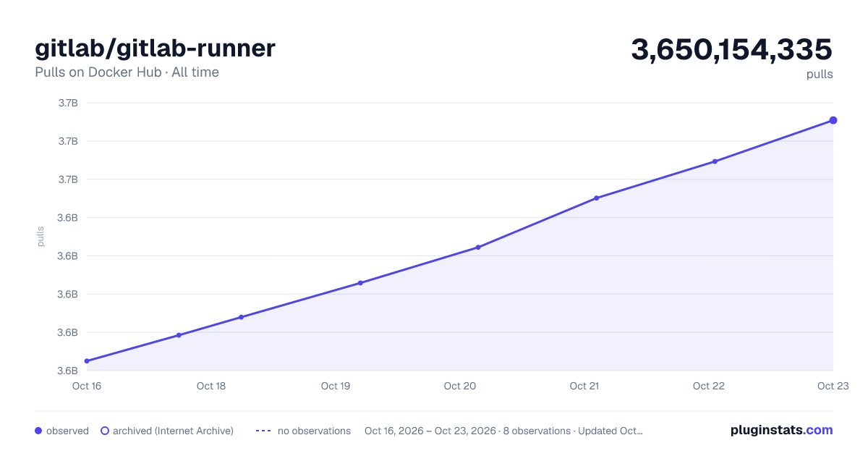The image size is (868, 456).
Task: Click the vertical 'pulls' y-axis title
Action: pyautogui.click(x=41, y=237)
